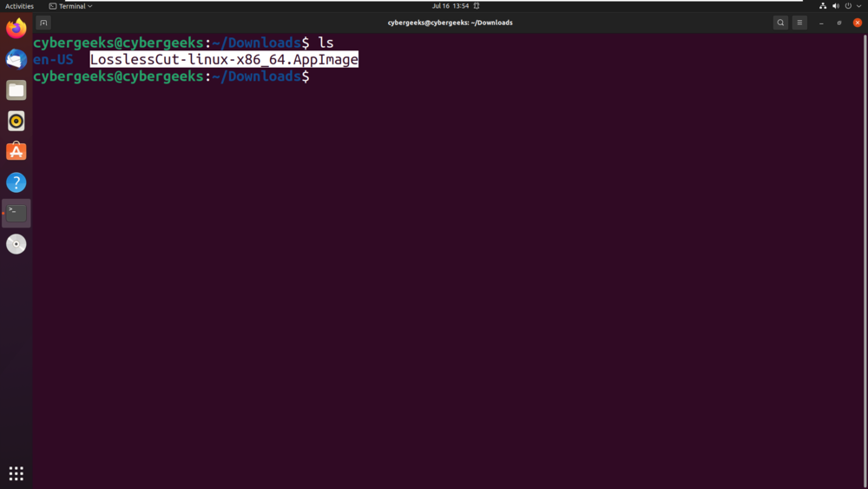868x489 pixels.
Task: Minimize the terminal window
Action: click(x=821, y=23)
